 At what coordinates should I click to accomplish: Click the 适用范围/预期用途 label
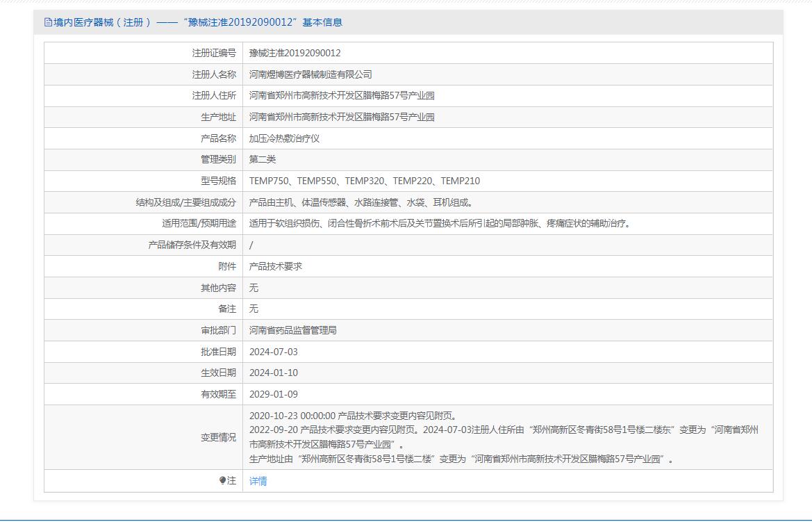(199, 223)
